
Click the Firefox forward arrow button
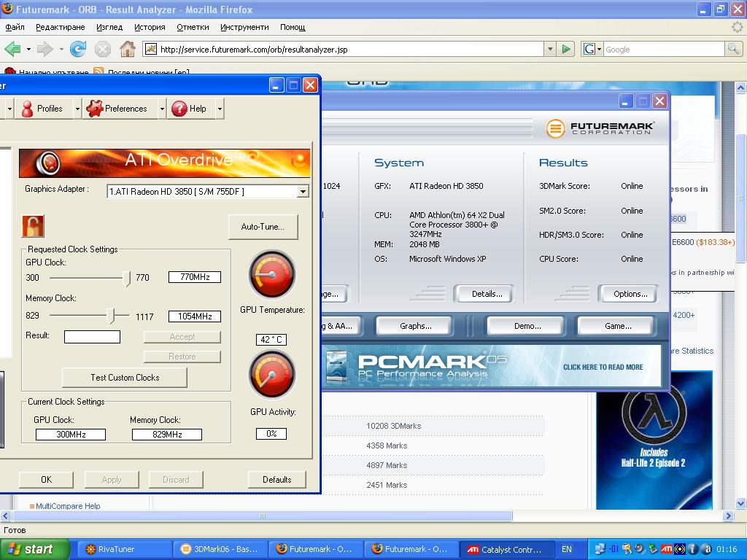click(44, 49)
